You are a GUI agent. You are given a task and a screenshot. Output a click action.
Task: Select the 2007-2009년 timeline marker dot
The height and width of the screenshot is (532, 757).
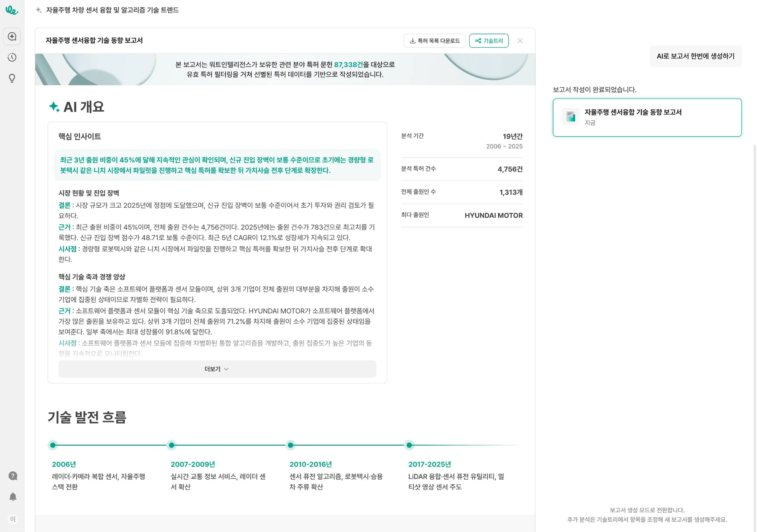[x=172, y=445]
